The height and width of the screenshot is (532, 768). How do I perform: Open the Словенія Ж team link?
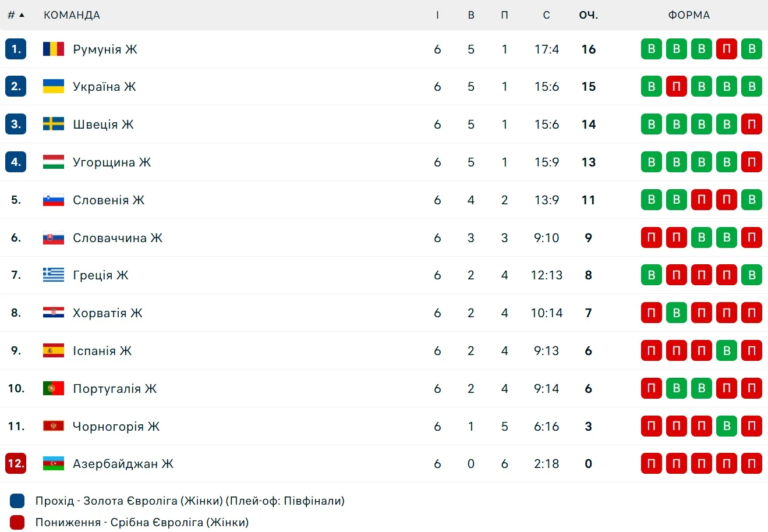click(x=108, y=200)
